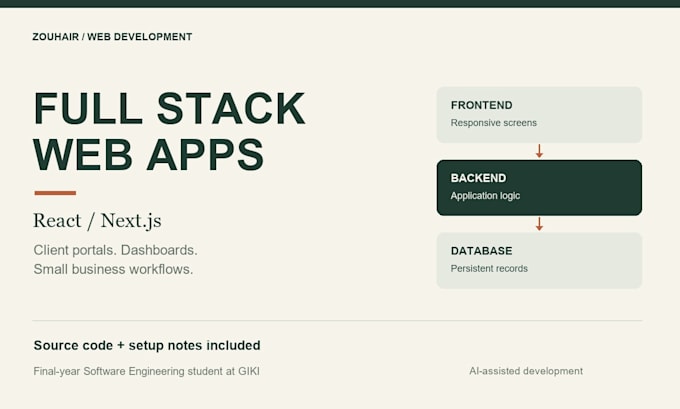Click the React / Next.js subtitle
This screenshot has height=409, width=680.
[98, 221]
